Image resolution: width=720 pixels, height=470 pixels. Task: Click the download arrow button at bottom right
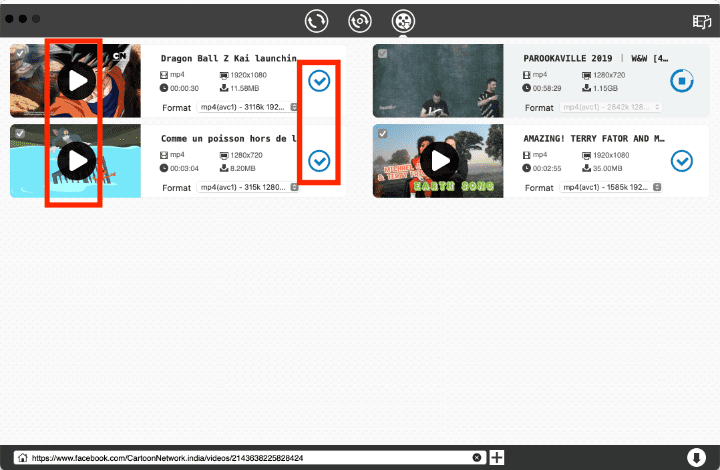coord(696,458)
